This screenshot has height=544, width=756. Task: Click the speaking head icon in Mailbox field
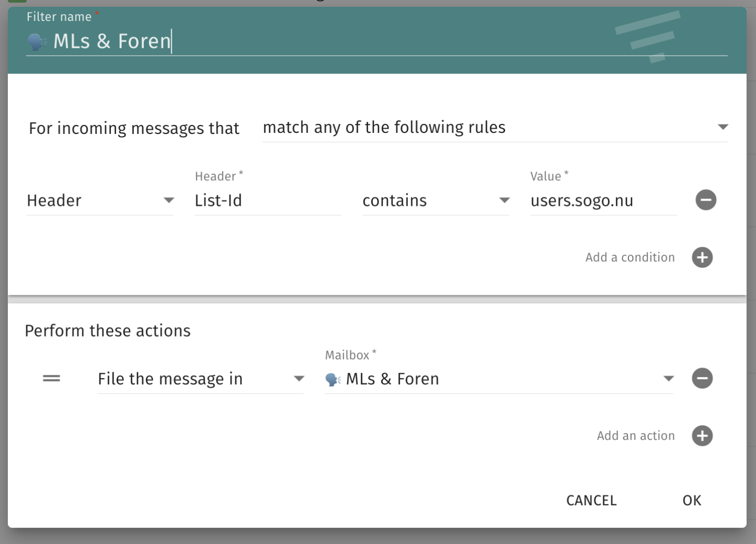click(333, 379)
